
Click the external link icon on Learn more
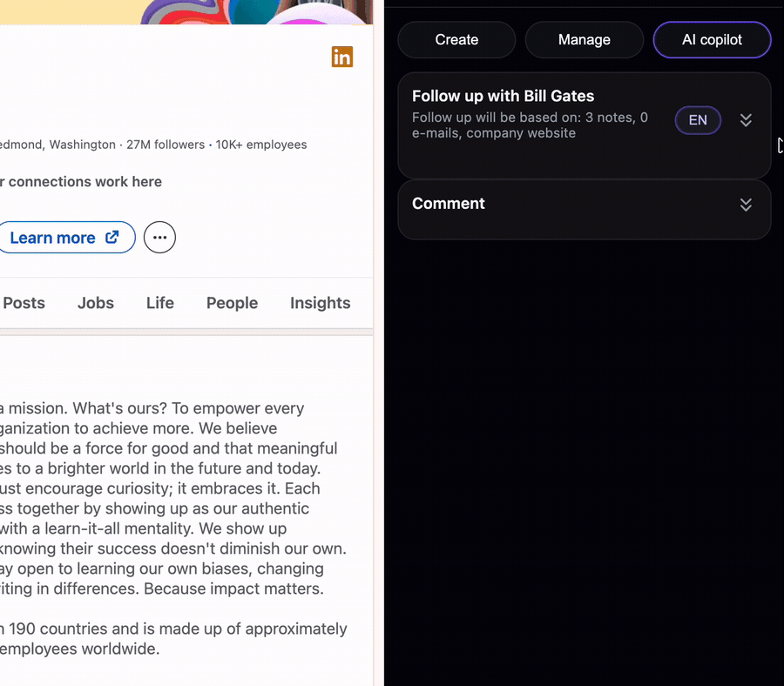click(x=112, y=237)
